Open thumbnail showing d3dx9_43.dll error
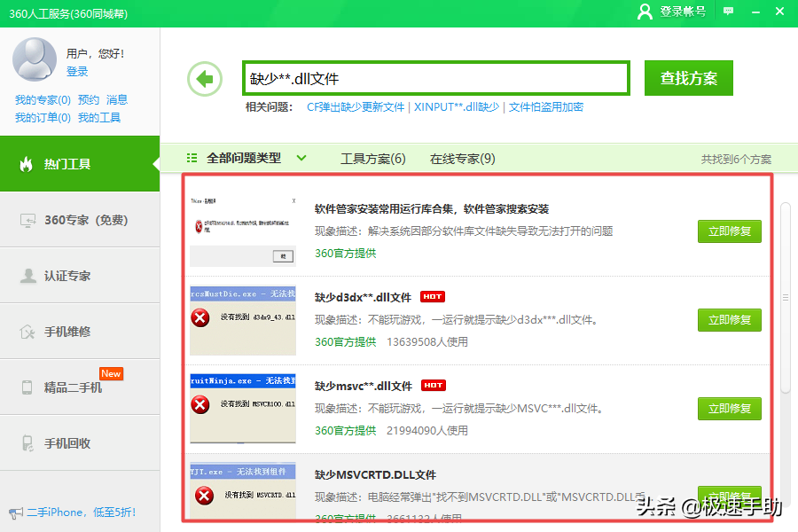Viewport: 798px width, 532px height. click(x=243, y=320)
